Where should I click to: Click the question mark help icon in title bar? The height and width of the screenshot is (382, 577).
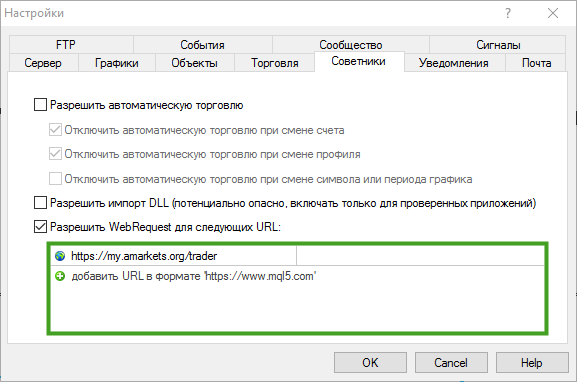pyautogui.click(x=508, y=13)
